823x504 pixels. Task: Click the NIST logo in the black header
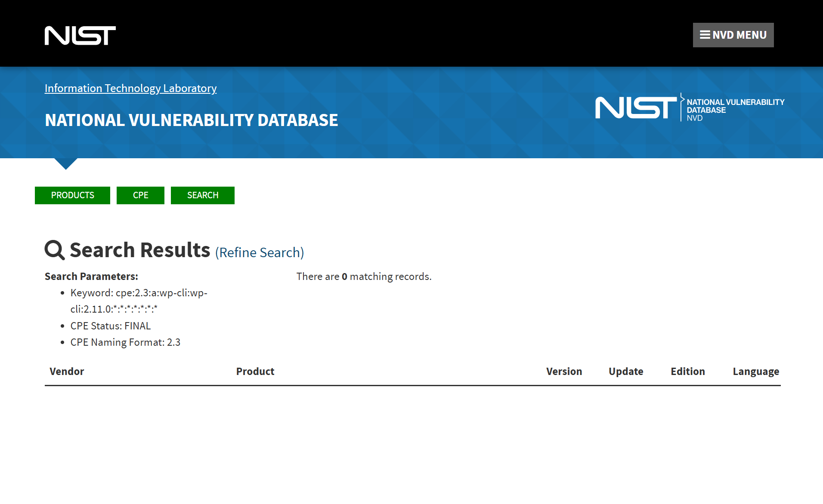click(x=80, y=35)
